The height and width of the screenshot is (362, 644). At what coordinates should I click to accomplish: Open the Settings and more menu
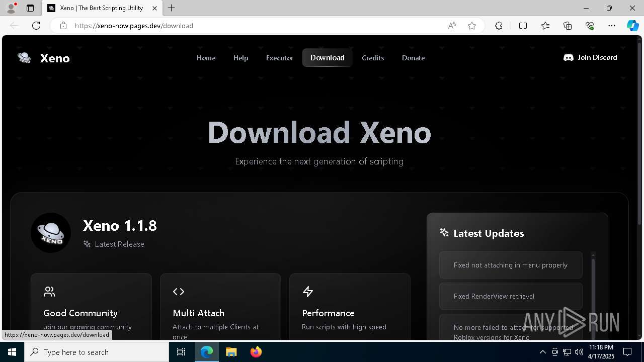pyautogui.click(x=612, y=26)
